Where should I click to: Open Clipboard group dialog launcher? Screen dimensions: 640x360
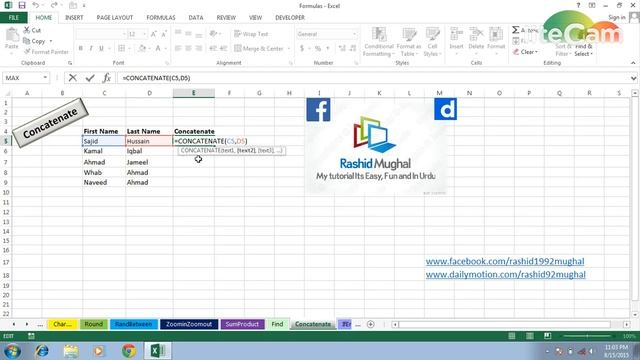point(70,63)
